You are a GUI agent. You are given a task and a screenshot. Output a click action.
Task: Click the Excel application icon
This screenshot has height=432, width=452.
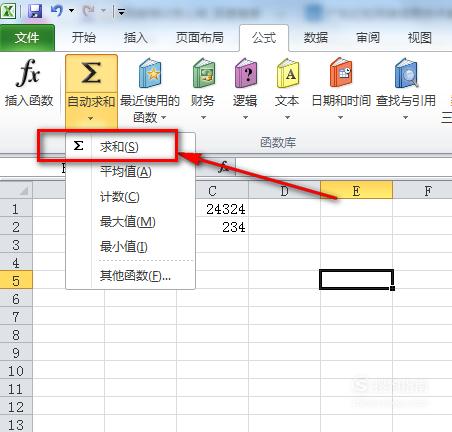pos(8,11)
